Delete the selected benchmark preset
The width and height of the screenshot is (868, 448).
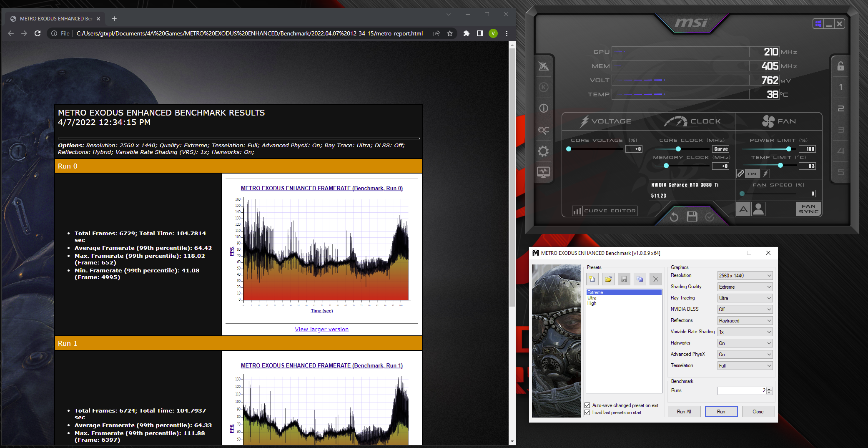tap(656, 279)
